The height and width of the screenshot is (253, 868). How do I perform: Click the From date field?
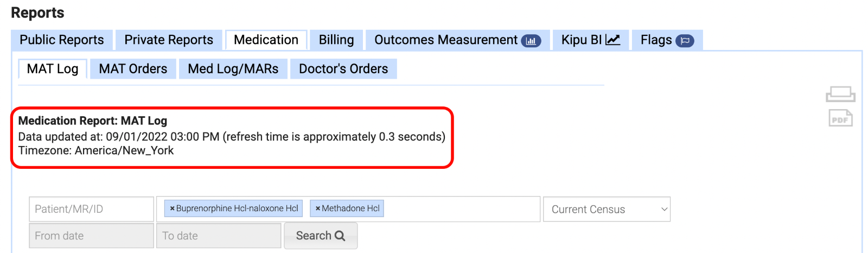click(x=91, y=236)
